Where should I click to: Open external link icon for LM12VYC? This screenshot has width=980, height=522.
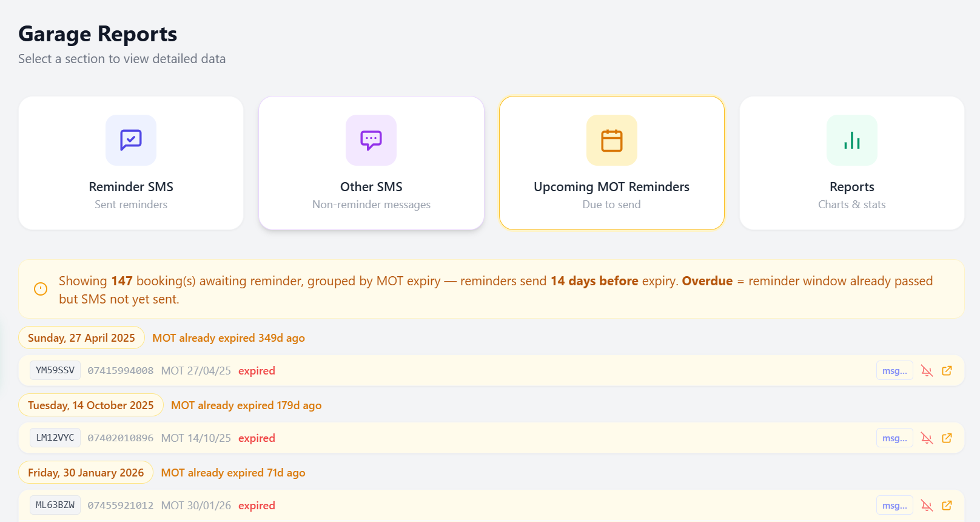(x=947, y=438)
